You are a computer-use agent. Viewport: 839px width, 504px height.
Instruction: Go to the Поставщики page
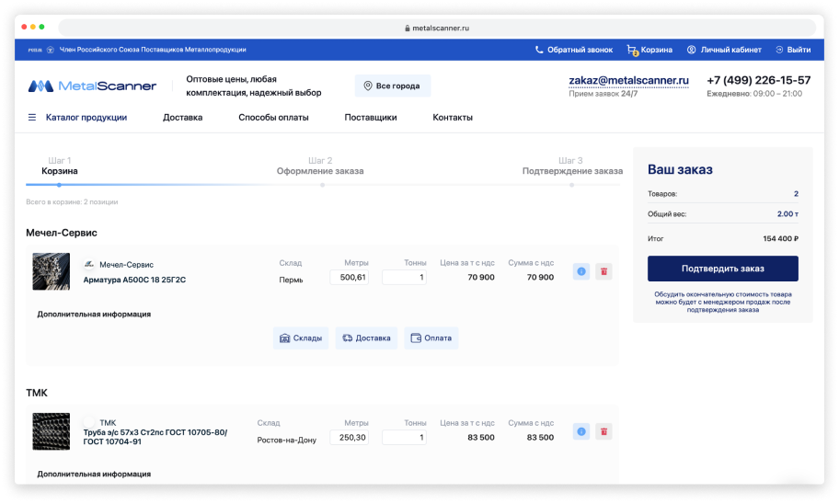[370, 118]
